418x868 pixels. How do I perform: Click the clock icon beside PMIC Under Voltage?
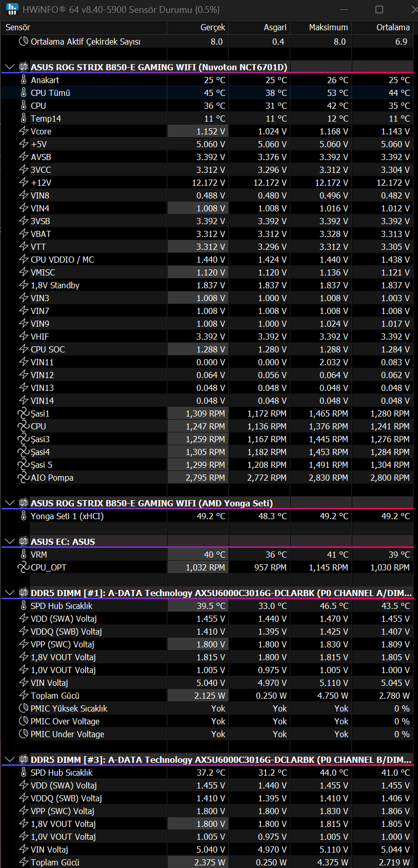24,734
